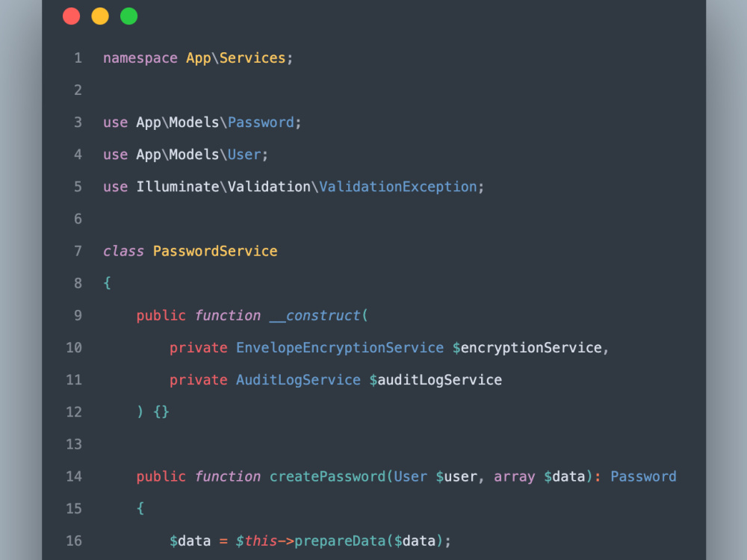Click the green maximize window dot
This screenshot has height=560, width=747.
[128, 16]
